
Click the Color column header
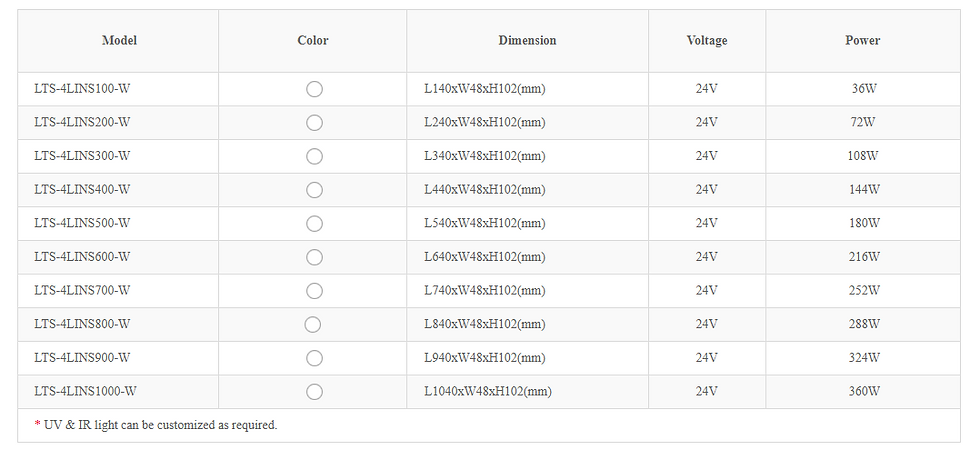(313, 41)
